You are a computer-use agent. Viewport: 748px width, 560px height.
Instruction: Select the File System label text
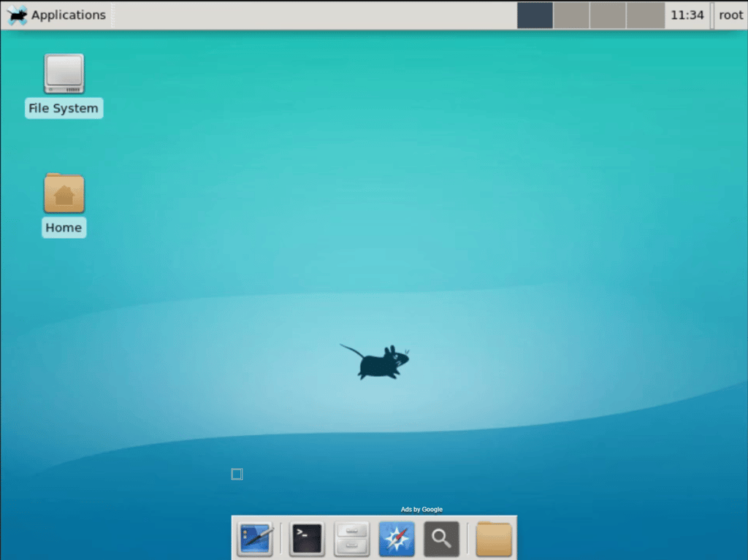pyautogui.click(x=64, y=108)
